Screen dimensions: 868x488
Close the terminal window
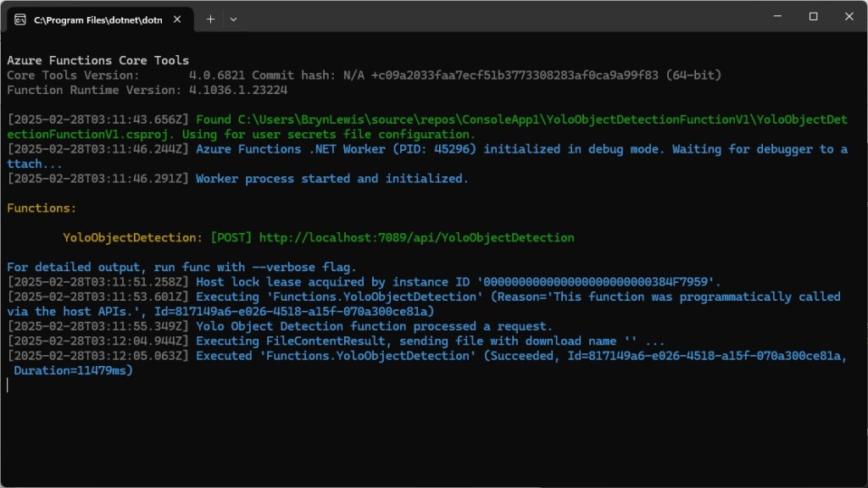point(849,17)
